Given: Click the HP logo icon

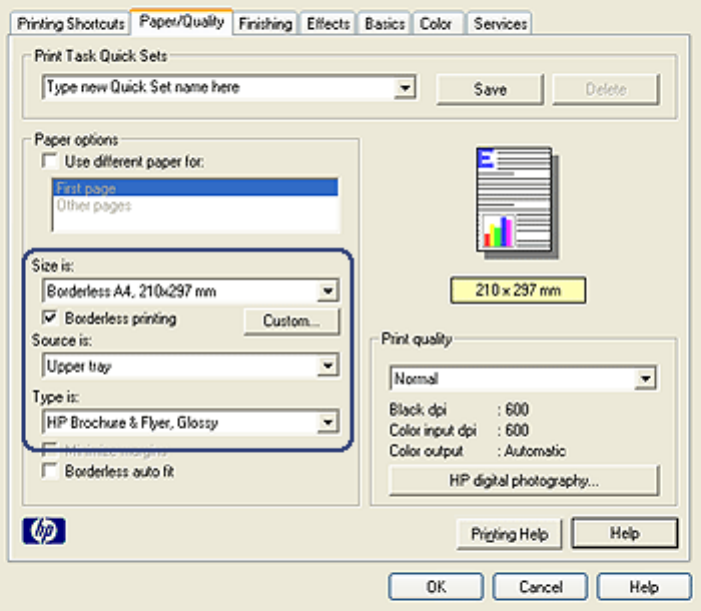Looking at the screenshot, I should [44, 531].
